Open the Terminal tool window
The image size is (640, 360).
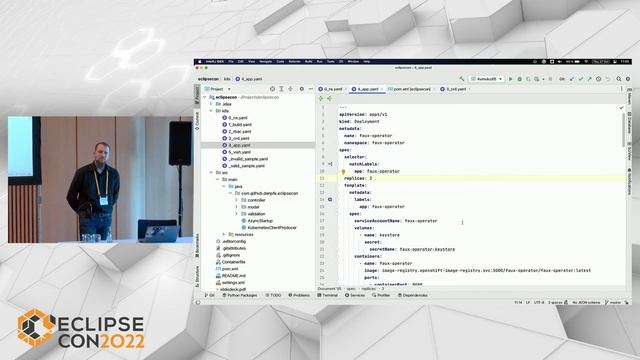[328, 295]
